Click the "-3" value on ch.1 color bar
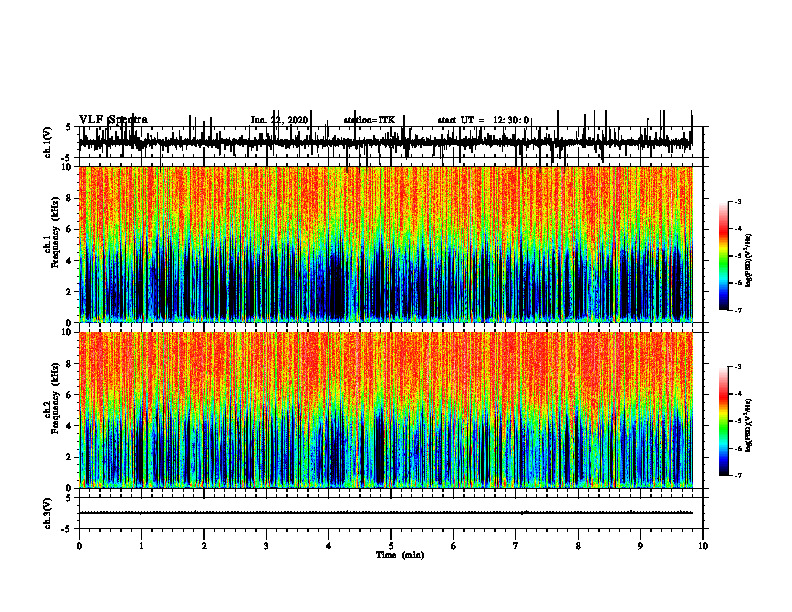 click(x=737, y=202)
